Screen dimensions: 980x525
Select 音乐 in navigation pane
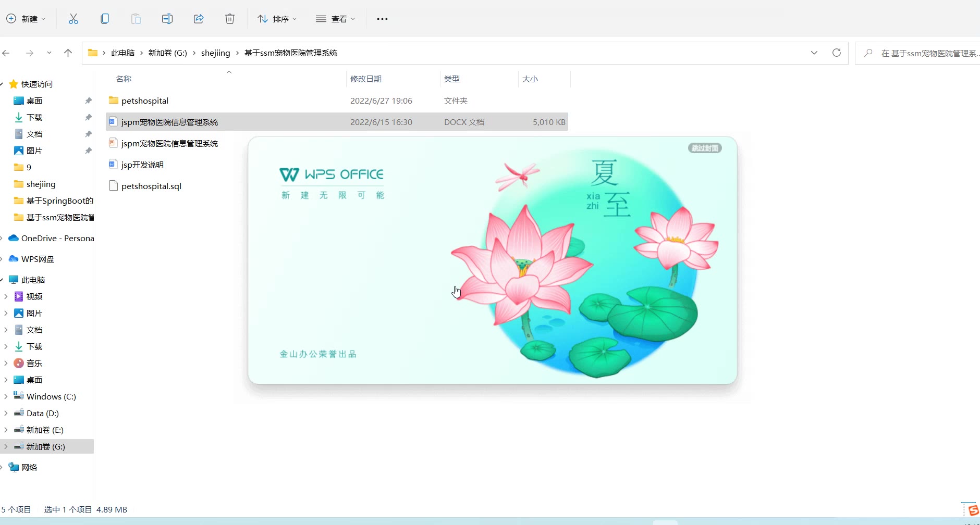pos(34,363)
